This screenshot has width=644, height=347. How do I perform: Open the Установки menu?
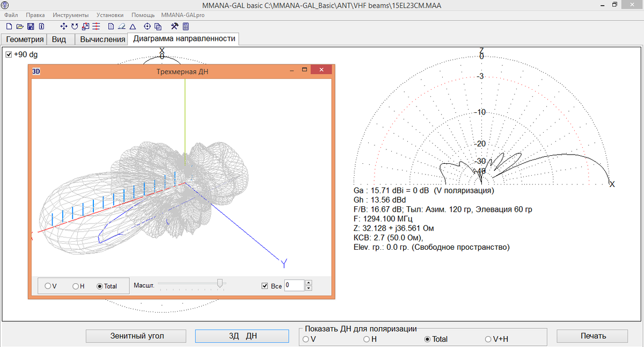click(110, 15)
